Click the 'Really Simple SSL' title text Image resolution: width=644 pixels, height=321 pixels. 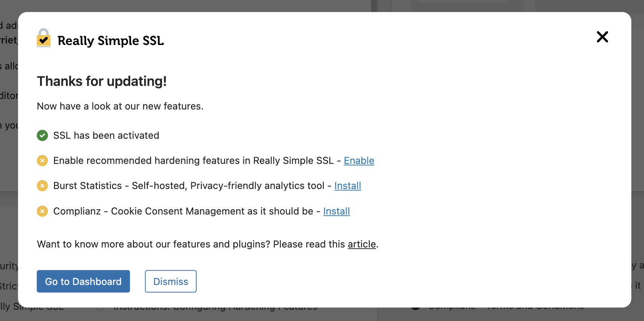(x=111, y=40)
